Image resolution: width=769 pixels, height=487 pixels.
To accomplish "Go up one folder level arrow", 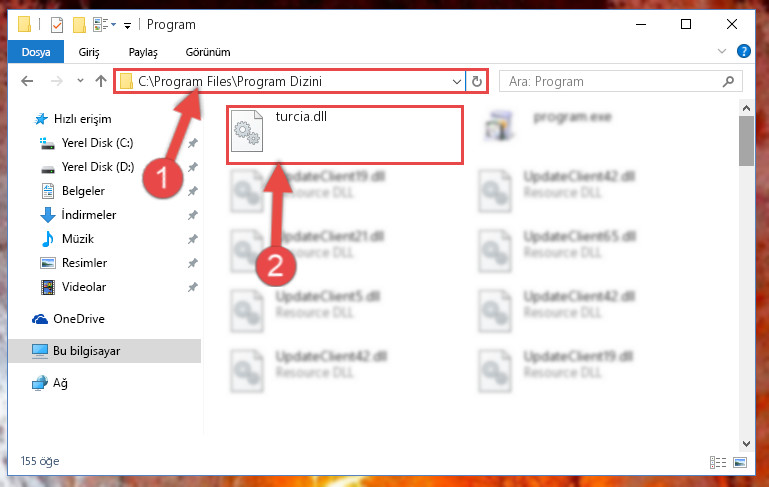I will [101, 81].
